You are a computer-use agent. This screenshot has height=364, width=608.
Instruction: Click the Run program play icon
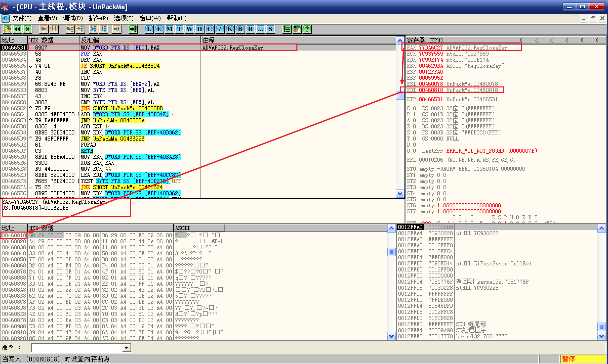[44, 29]
